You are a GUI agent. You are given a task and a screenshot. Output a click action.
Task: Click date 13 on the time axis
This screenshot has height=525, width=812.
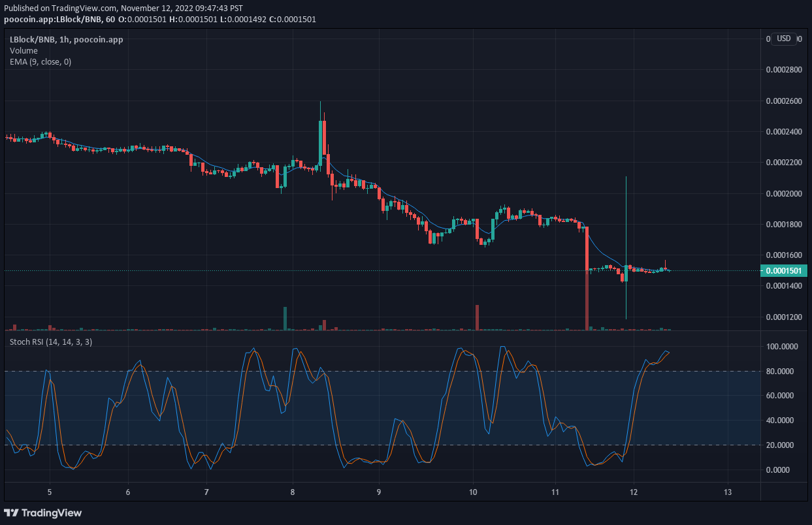pyautogui.click(x=728, y=492)
